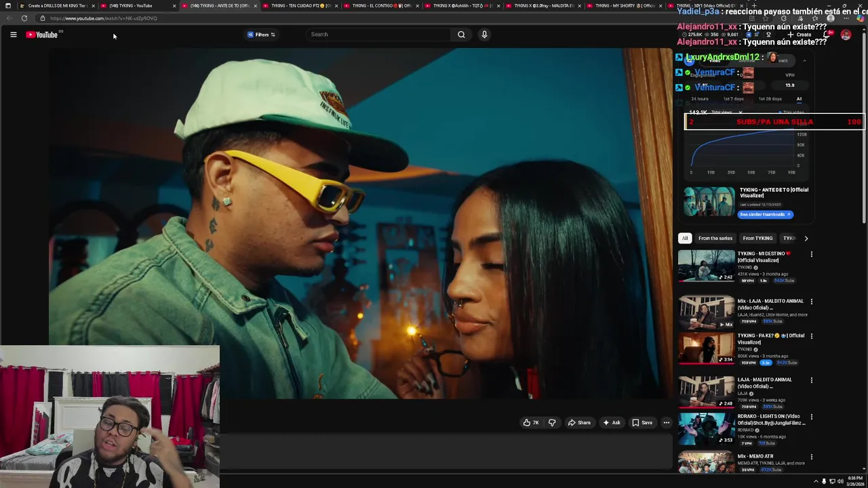
Task: Show more chips with right arrow
Action: (806, 239)
